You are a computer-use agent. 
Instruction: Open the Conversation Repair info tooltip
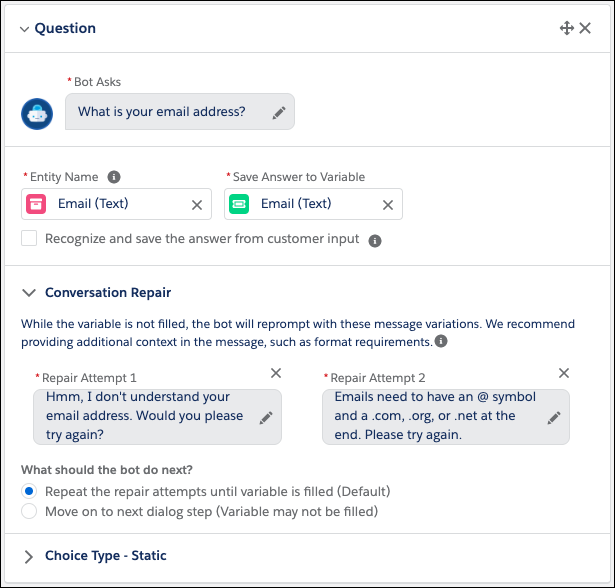pyautogui.click(x=441, y=341)
